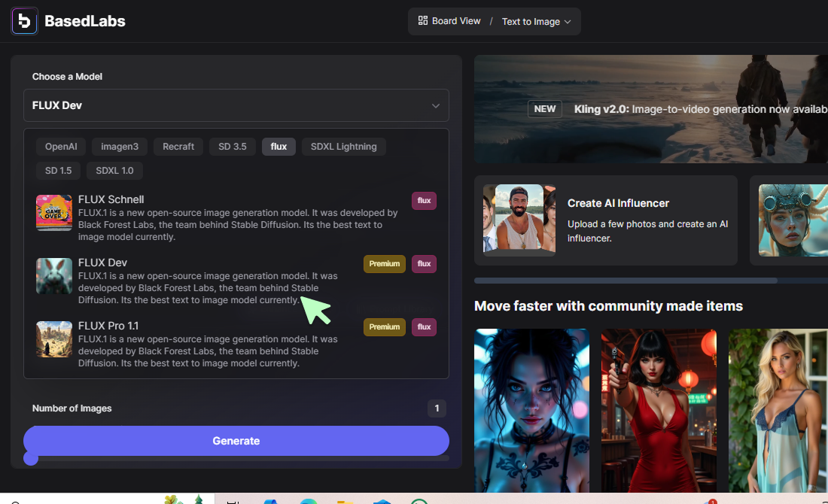Choose the SDXL 1.0 tab
The width and height of the screenshot is (828, 504).
[114, 171]
